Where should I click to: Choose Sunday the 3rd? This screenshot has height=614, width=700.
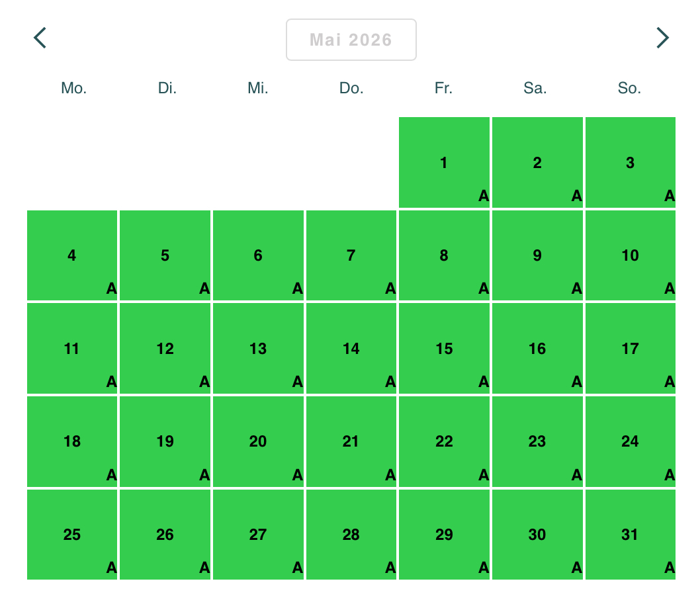(x=630, y=163)
